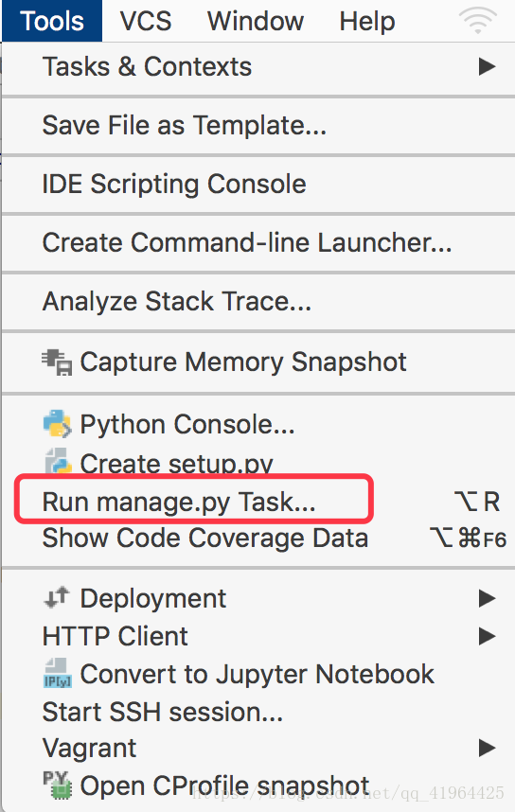Expand the Tasks & Contexts submenu arrow
Screen dimensions: 515x812
(487, 66)
